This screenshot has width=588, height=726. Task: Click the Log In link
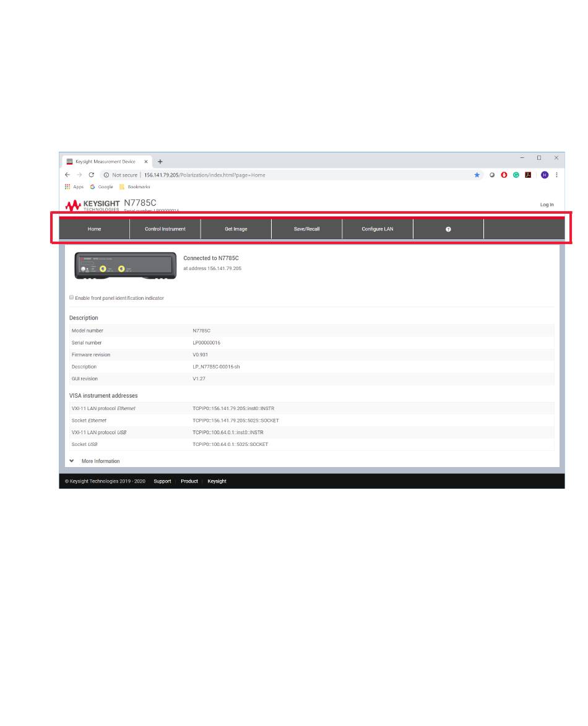click(547, 205)
